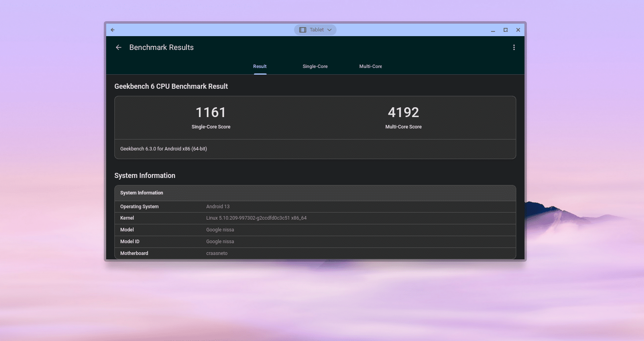Viewport: 644px width, 341px height.
Task: Go back using the arrow beside Benchmark Results
Action: (x=118, y=48)
